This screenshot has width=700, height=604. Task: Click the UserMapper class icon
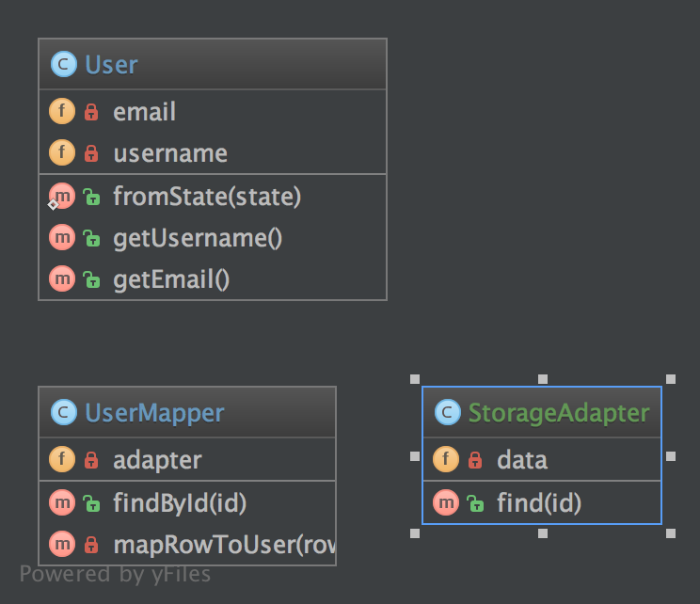(63, 412)
